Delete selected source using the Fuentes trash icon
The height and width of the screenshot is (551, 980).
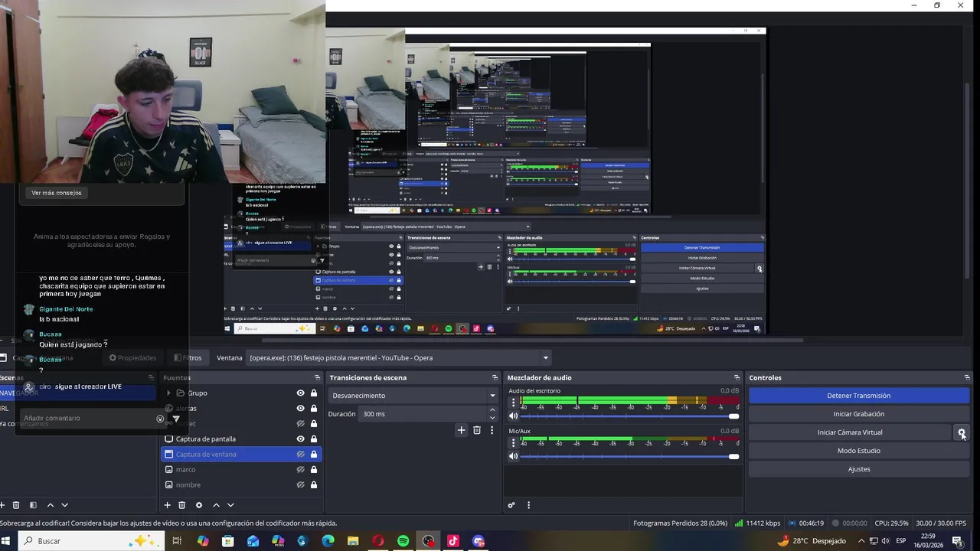pyautogui.click(x=181, y=505)
